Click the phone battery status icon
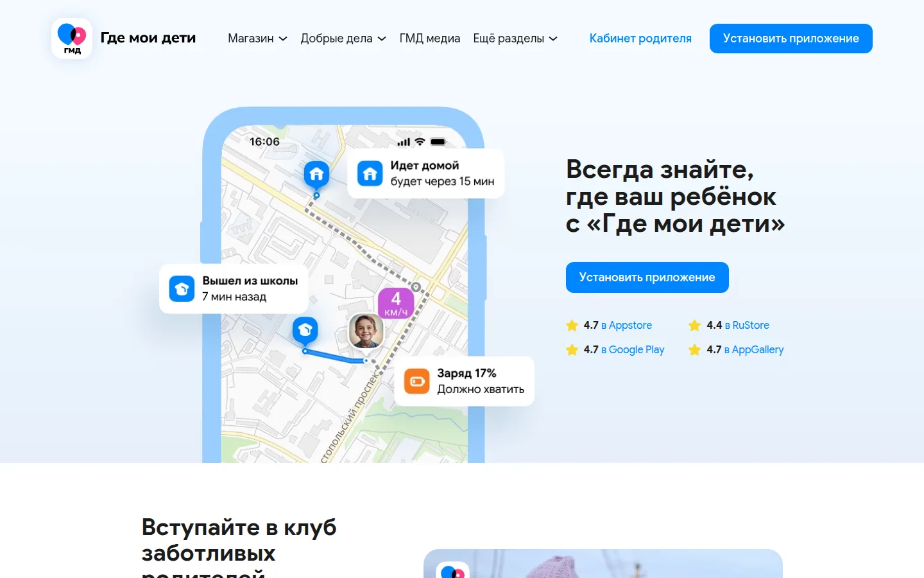The image size is (924, 578). (x=438, y=142)
